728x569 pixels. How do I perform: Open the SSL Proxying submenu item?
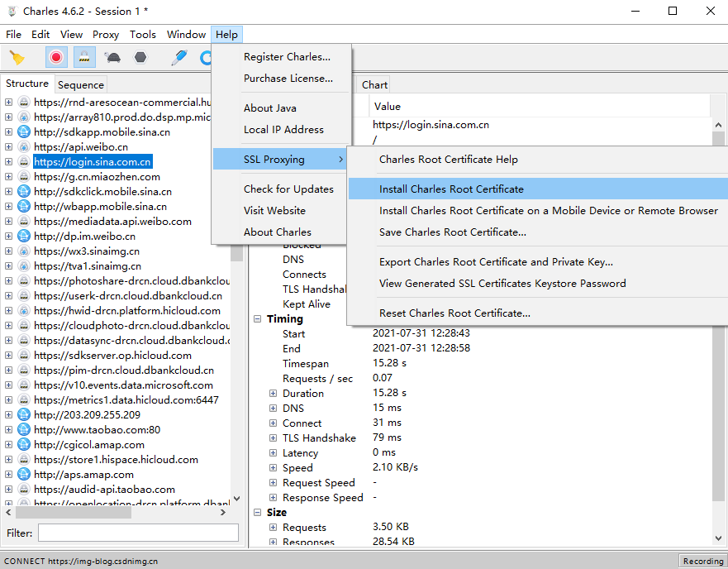(x=280, y=159)
